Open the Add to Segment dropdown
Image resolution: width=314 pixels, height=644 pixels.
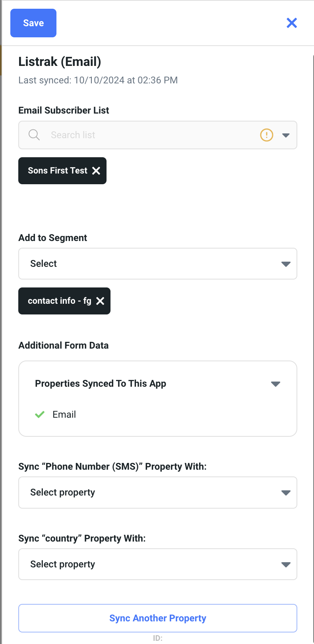pyautogui.click(x=157, y=264)
